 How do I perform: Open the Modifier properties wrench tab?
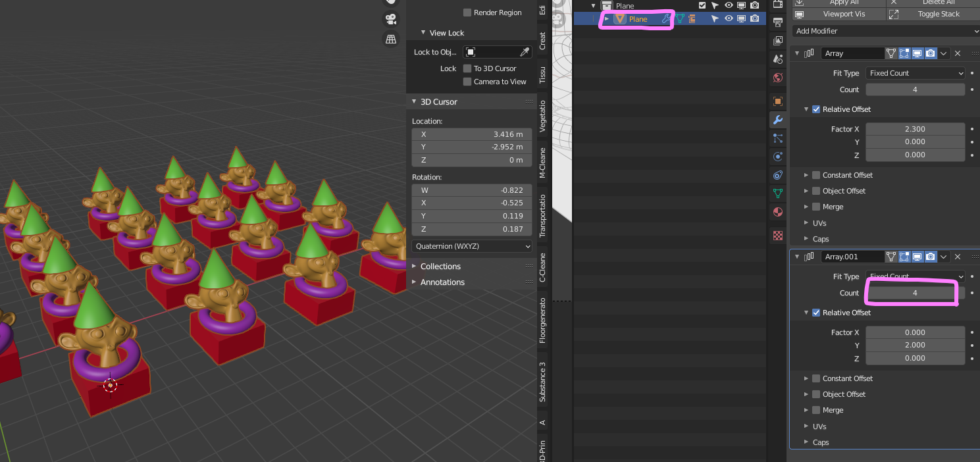point(777,120)
